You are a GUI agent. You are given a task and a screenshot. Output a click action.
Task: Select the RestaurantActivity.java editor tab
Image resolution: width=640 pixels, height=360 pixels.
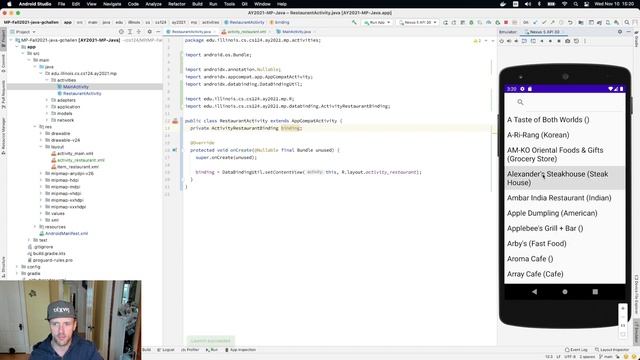click(191, 32)
